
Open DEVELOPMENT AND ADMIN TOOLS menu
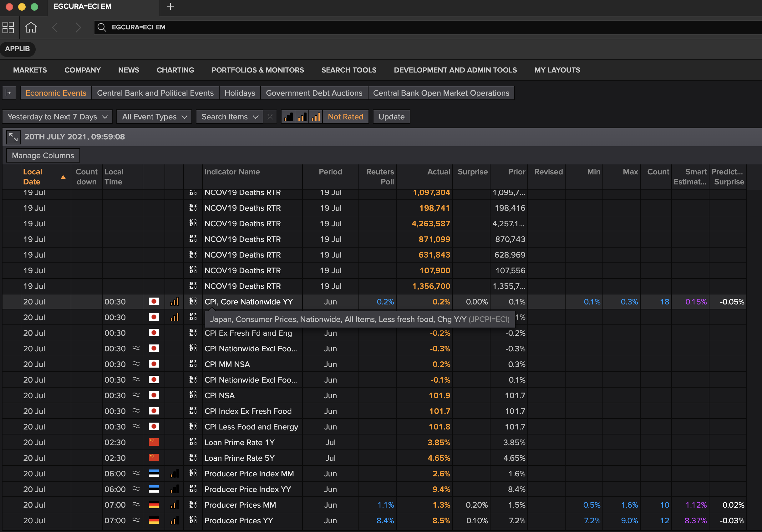[455, 70]
